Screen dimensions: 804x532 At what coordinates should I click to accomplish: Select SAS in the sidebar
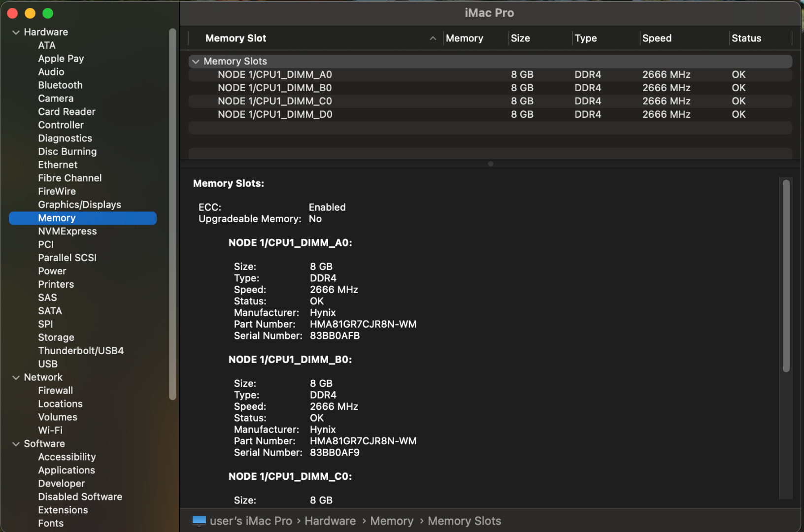(47, 298)
